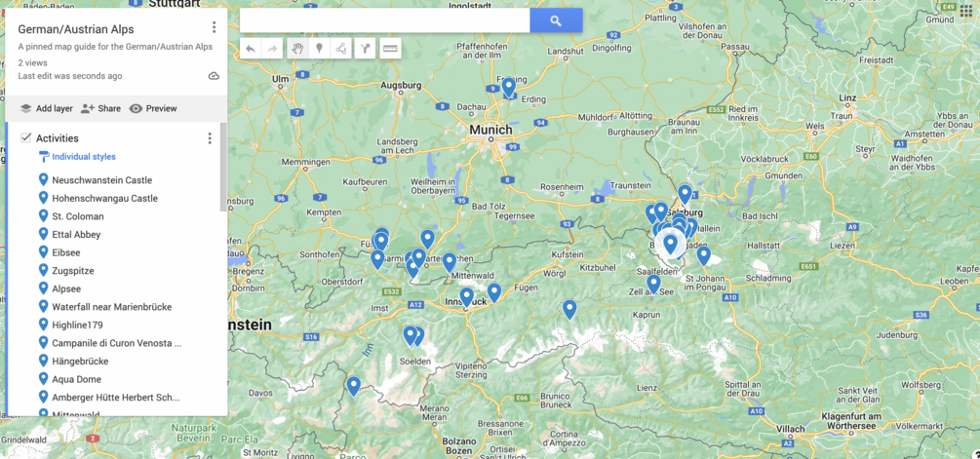Screen dimensions: 980x459
Task: Click the map pin near Mittenwald
Action: [x=450, y=263]
